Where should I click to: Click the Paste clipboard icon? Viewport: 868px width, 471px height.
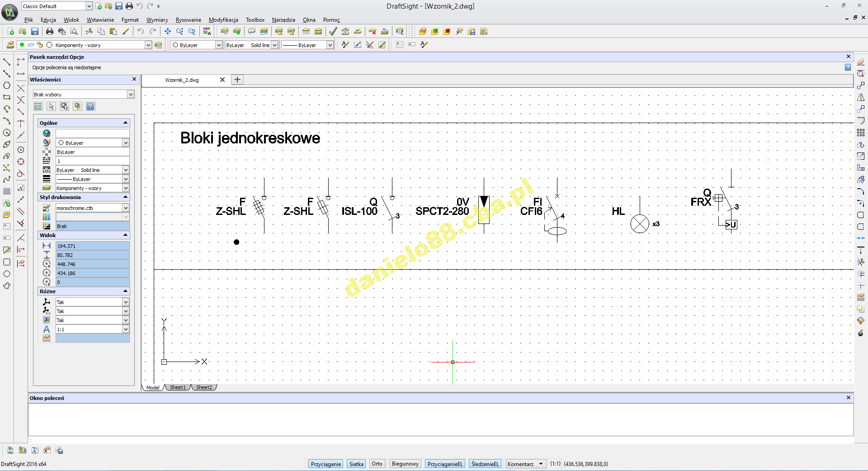[x=113, y=31]
